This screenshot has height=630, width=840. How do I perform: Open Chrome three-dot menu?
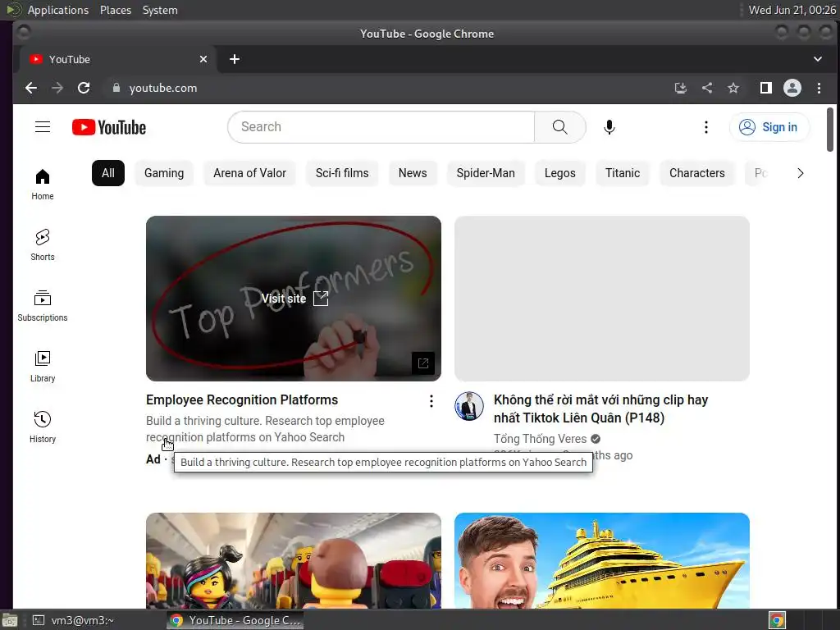[x=819, y=88]
